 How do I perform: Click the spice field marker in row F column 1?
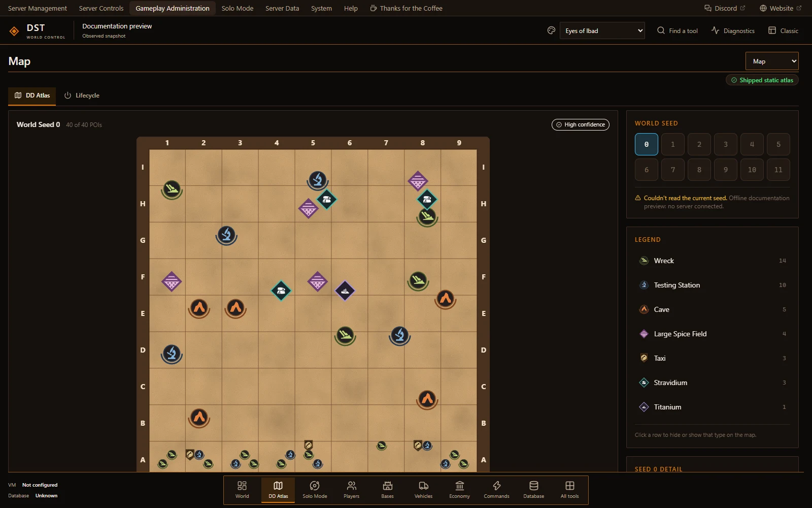(172, 281)
